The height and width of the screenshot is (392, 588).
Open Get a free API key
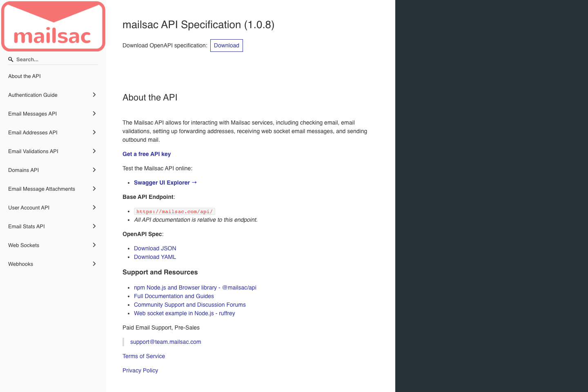(147, 154)
